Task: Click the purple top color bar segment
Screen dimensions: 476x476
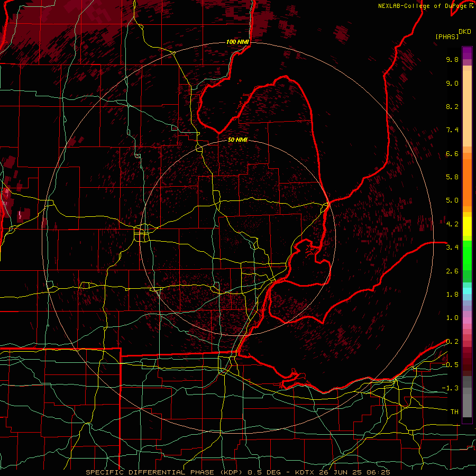Action: (x=467, y=53)
